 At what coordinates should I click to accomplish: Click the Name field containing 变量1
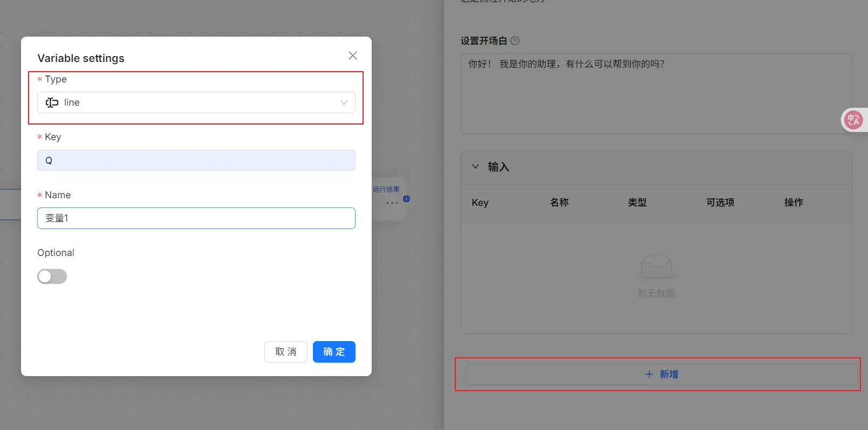196,218
